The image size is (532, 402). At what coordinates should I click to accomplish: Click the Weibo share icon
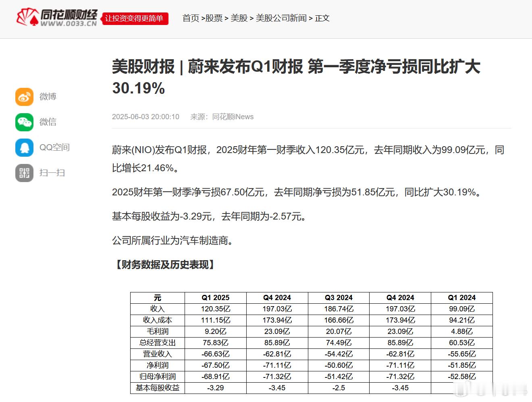(x=24, y=97)
